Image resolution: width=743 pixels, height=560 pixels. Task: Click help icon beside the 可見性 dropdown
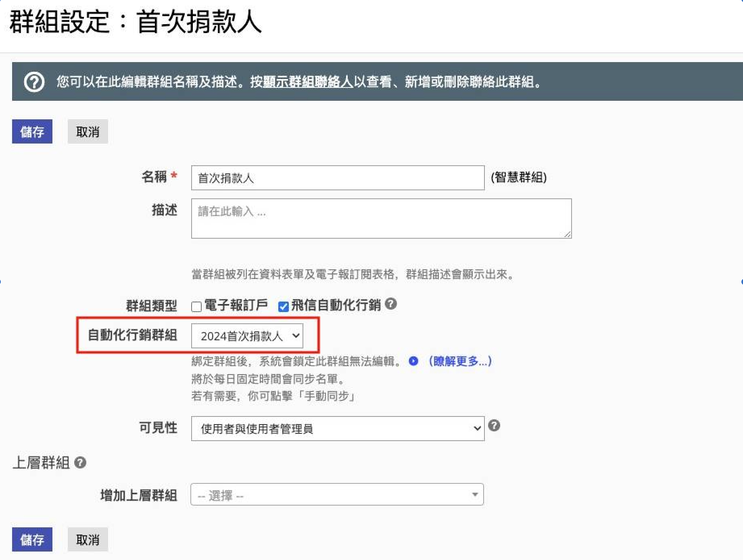[x=494, y=425]
